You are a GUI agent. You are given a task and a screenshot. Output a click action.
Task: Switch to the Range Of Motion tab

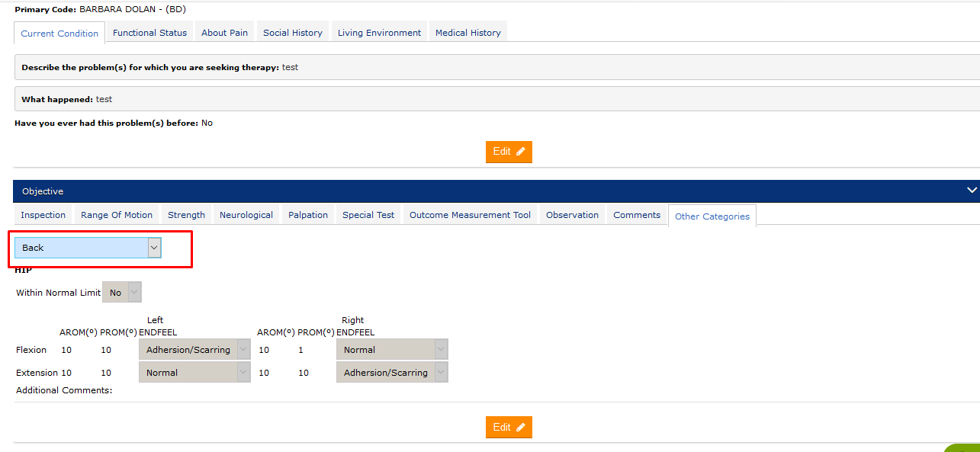(117, 215)
